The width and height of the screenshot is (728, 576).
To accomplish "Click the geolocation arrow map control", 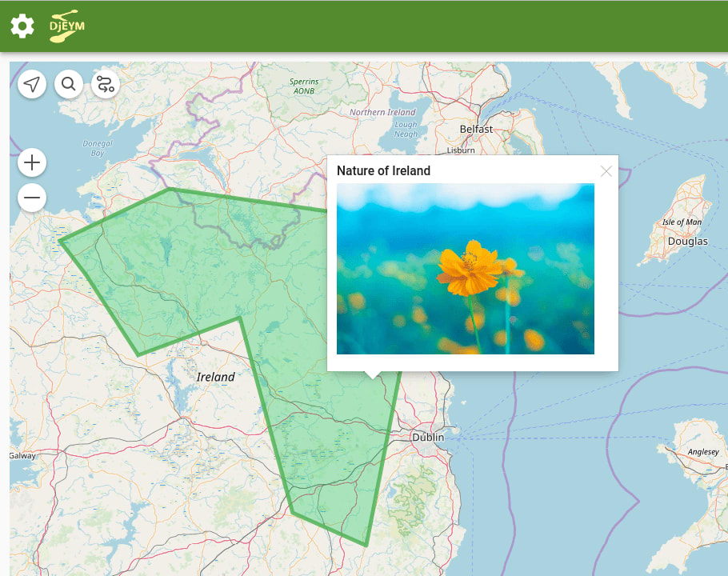I will 31,83.
